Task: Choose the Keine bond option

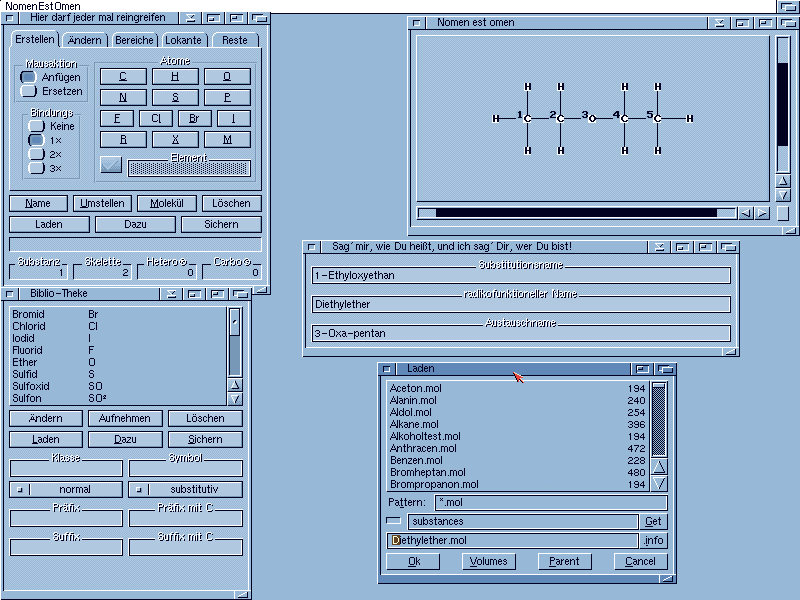Action: [x=37, y=127]
